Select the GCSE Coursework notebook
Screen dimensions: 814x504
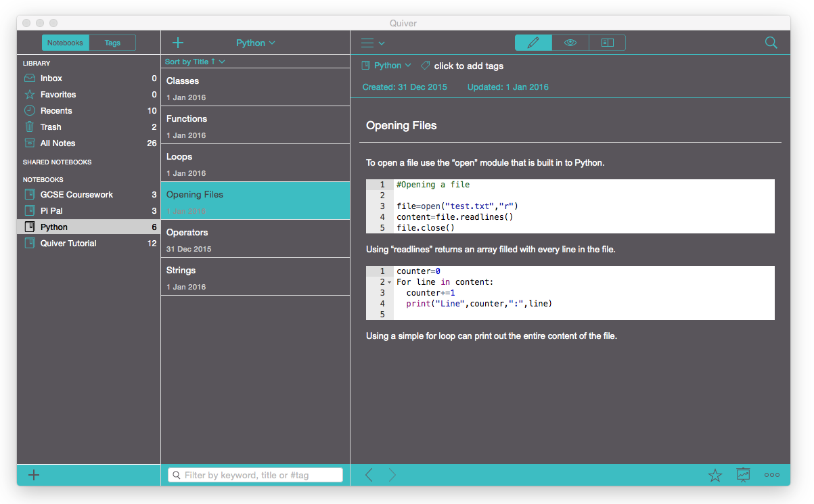coord(89,195)
